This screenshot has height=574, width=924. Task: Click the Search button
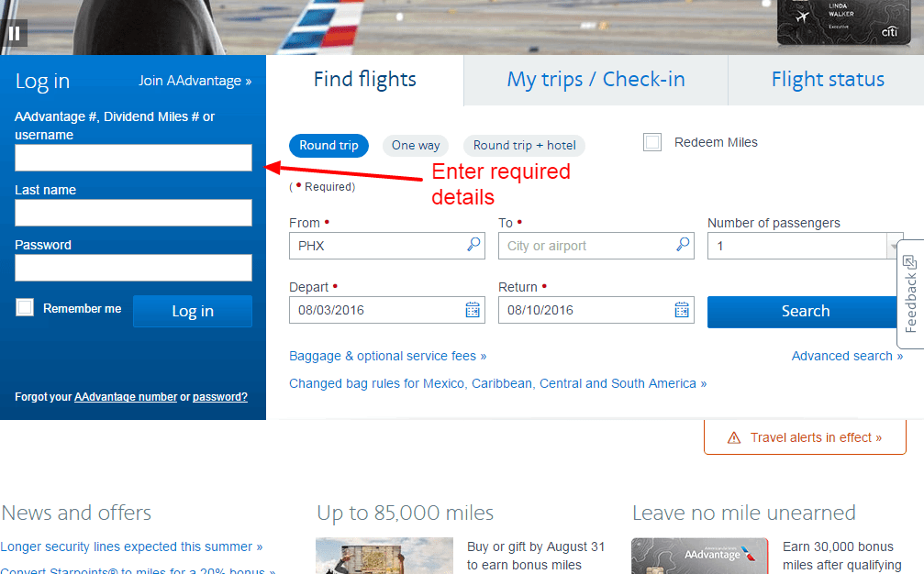(x=805, y=312)
